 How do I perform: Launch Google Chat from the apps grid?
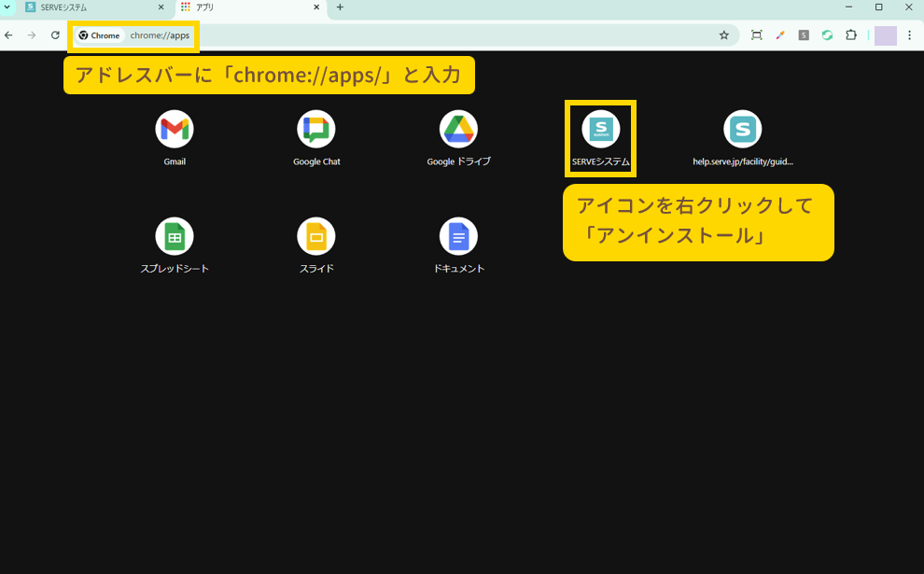[x=316, y=130]
